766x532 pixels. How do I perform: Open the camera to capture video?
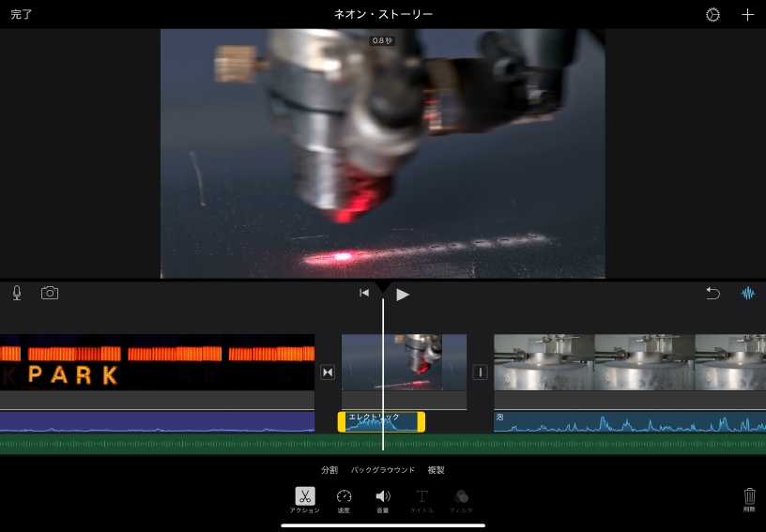tap(50, 293)
